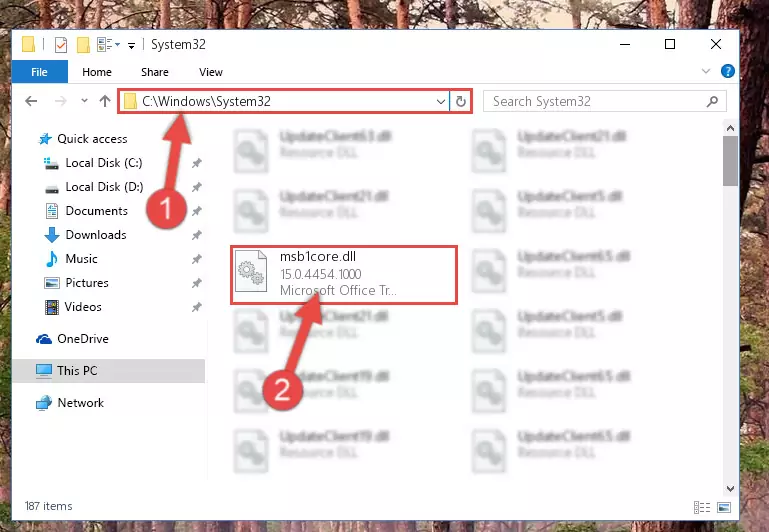Close the System32 window
The height and width of the screenshot is (532, 769).
click(716, 45)
